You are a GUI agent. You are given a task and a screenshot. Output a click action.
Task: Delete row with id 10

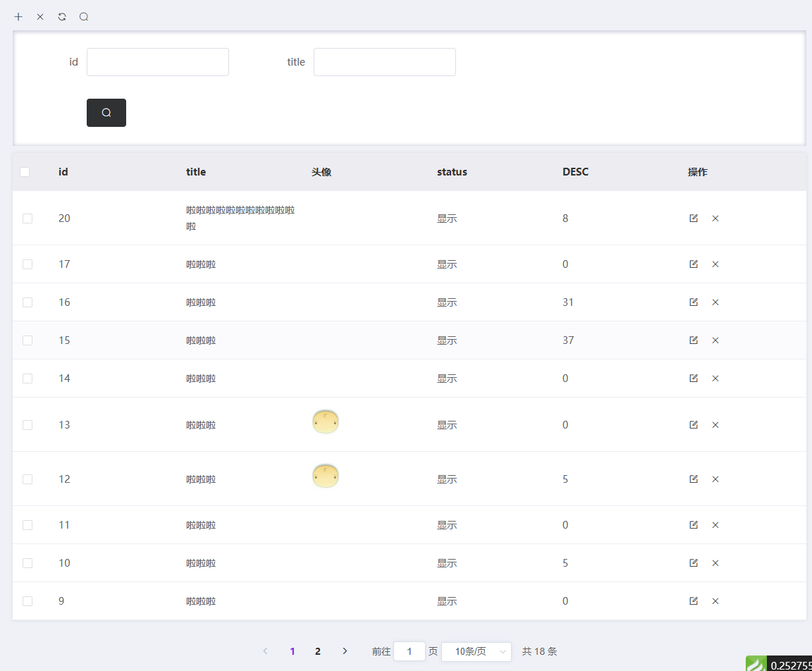click(x=715, y=562)
